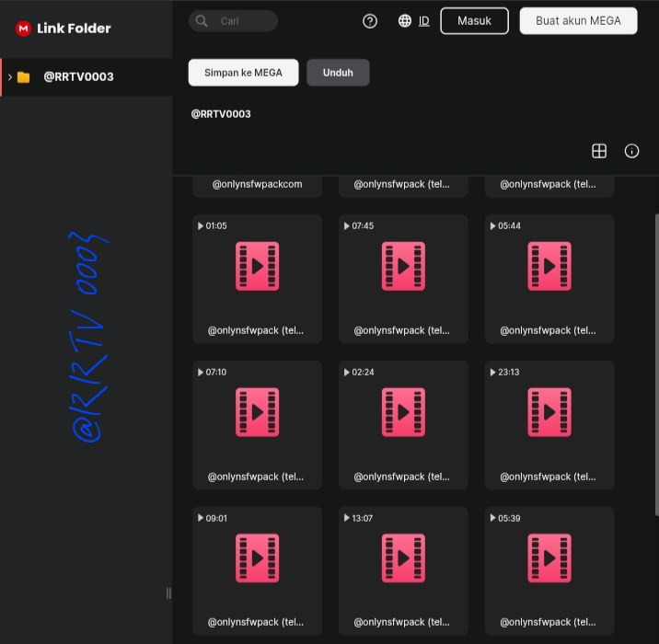Click the video file icon for 09:01
The width and height of the screenshot is (659, 644).
point(257,558)
